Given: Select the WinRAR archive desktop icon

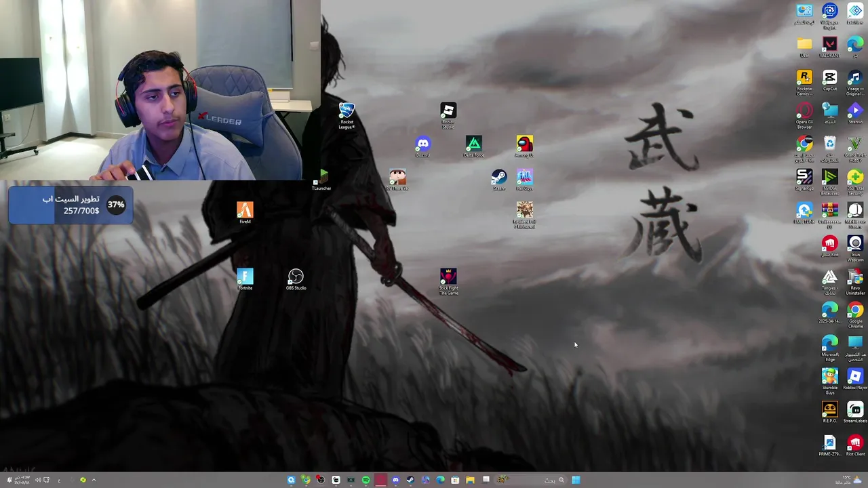Looking at the screenshot, I should coord(829,216).
